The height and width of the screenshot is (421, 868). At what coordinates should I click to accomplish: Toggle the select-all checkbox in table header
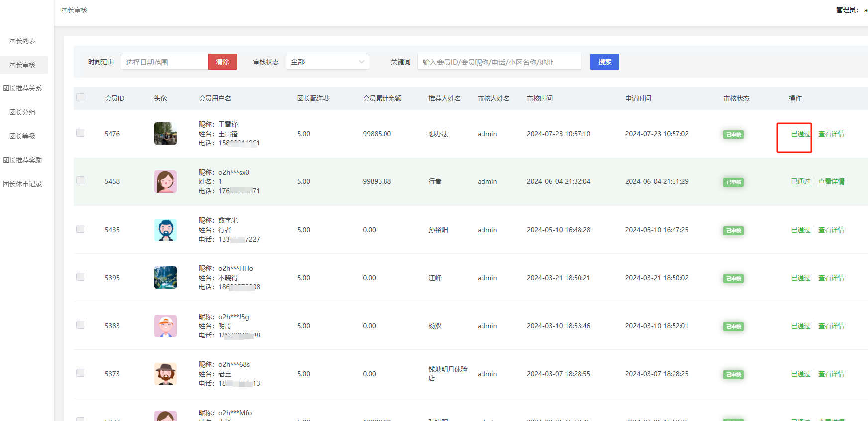pos(80,97)
